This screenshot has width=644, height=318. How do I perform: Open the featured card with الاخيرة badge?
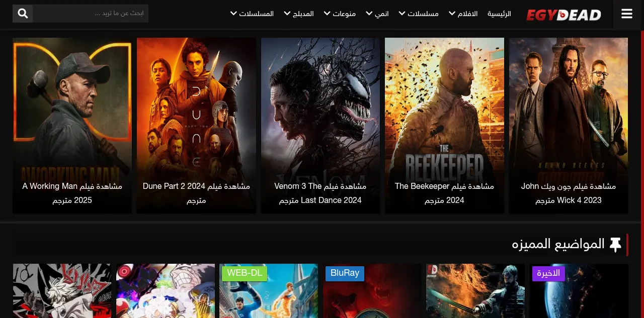(579, 291)
